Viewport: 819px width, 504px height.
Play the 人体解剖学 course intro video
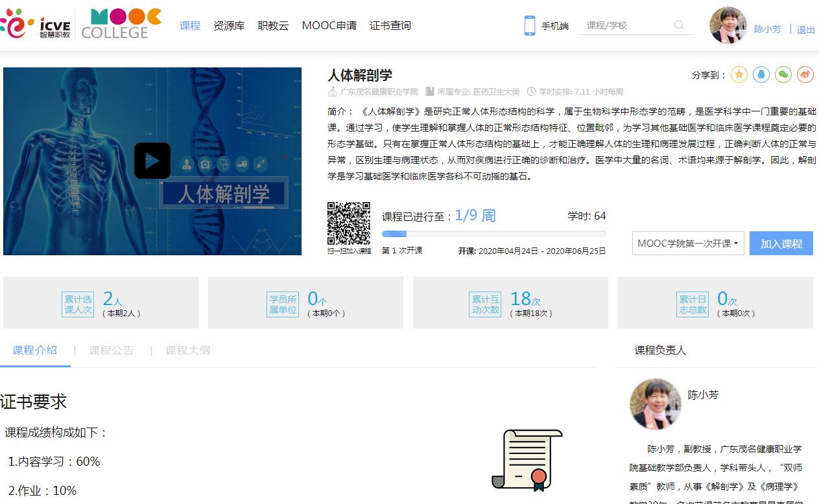point(152,161)
